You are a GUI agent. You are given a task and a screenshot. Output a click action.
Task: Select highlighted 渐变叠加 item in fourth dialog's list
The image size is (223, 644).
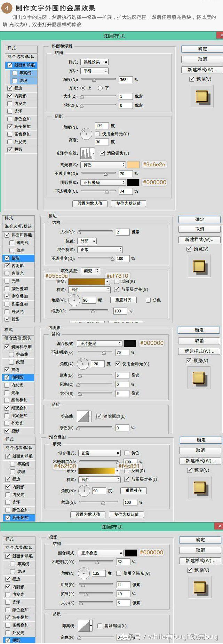tap(19, 517)
